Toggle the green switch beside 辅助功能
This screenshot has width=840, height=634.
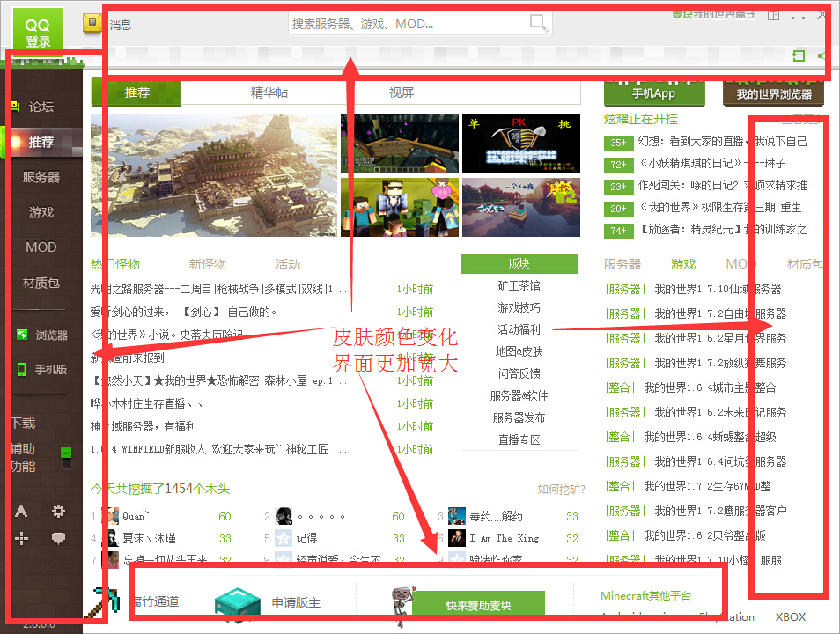pos(65,454)
